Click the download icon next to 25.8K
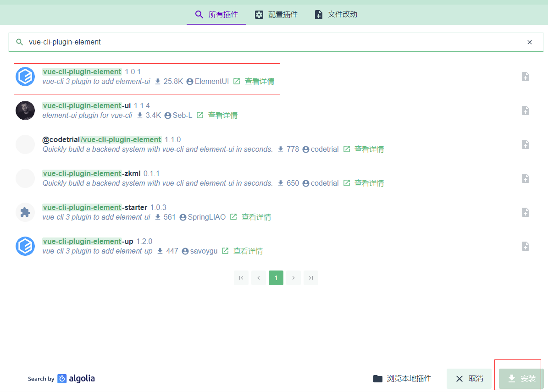Screen dimensions: 548x392 (x=158, y=82)
